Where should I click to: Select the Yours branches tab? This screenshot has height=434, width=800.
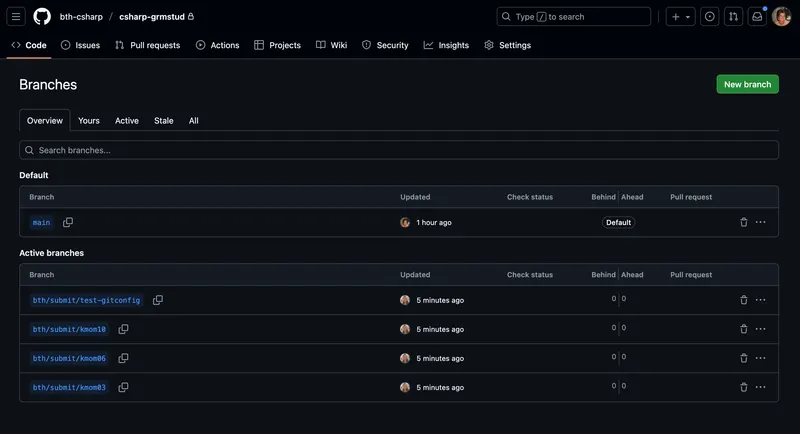89,121
